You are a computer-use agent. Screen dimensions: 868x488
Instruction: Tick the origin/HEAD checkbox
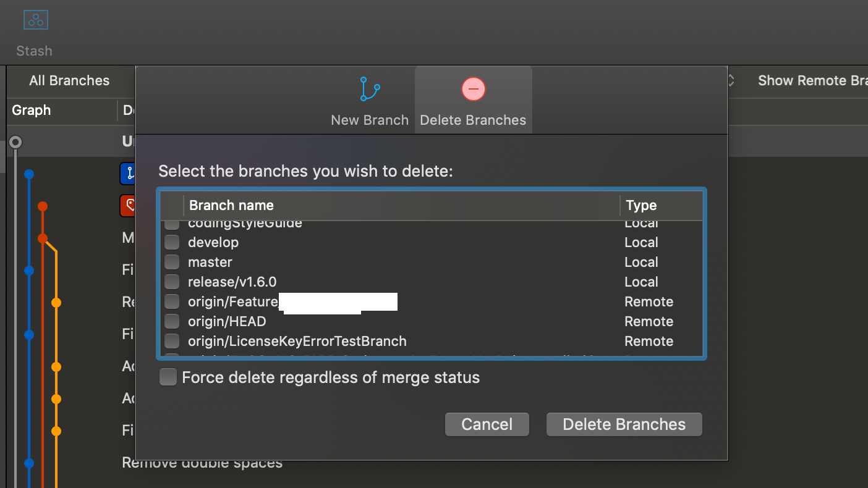point(171,321)
